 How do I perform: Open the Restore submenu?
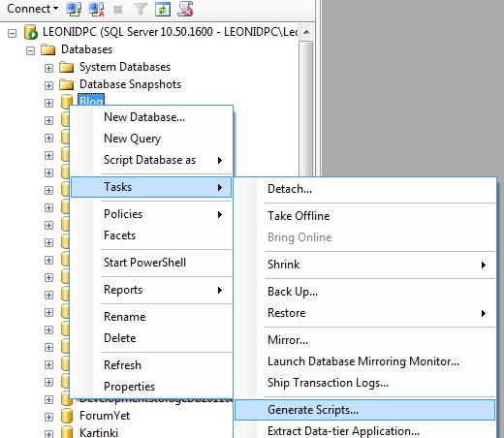[365, 313]
